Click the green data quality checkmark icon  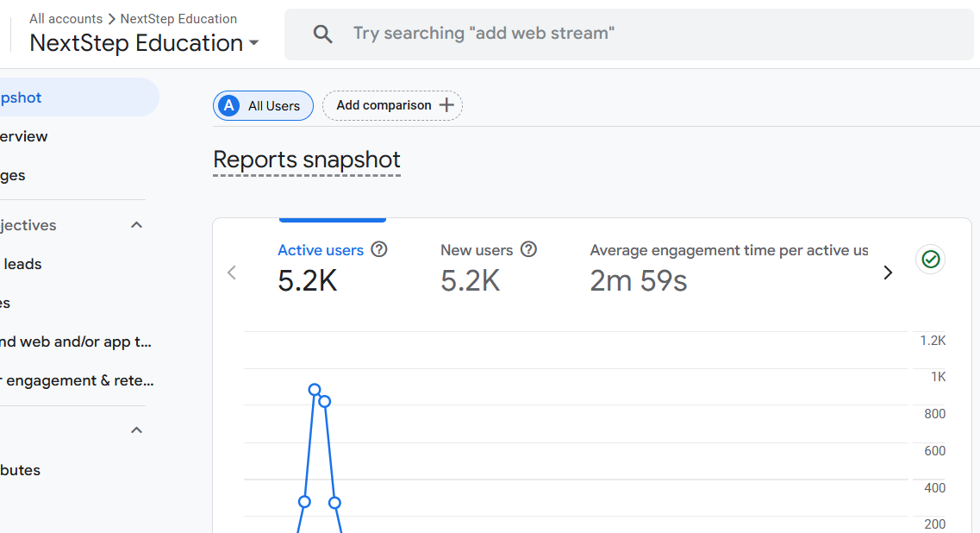click(x=930, y=259)
